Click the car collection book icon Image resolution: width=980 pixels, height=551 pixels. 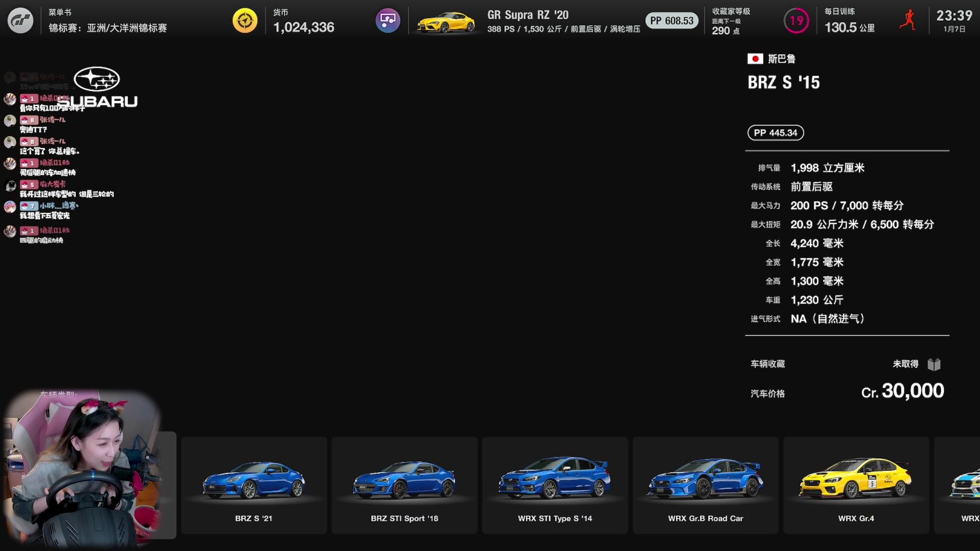click(x=934, y=364)
